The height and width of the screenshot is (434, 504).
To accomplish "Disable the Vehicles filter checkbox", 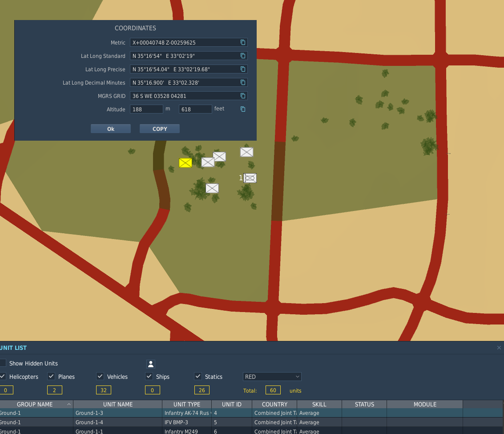I will pos(100,376).
